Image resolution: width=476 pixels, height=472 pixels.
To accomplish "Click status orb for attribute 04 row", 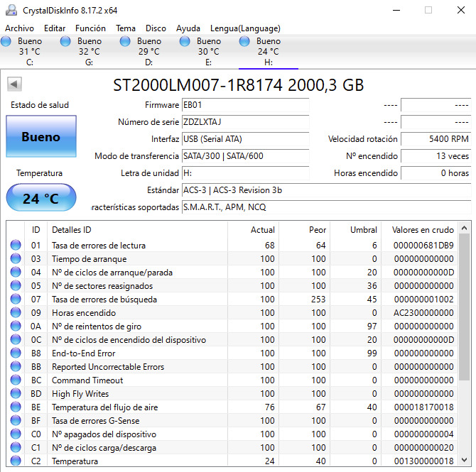I will pyautogui.click(x=16, y=272).
